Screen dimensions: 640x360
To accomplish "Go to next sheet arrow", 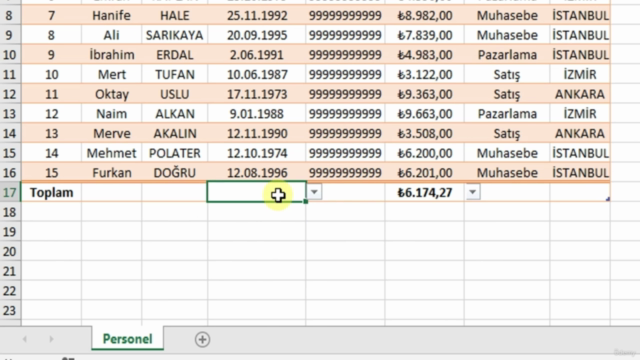I will [x=51, y=339].
